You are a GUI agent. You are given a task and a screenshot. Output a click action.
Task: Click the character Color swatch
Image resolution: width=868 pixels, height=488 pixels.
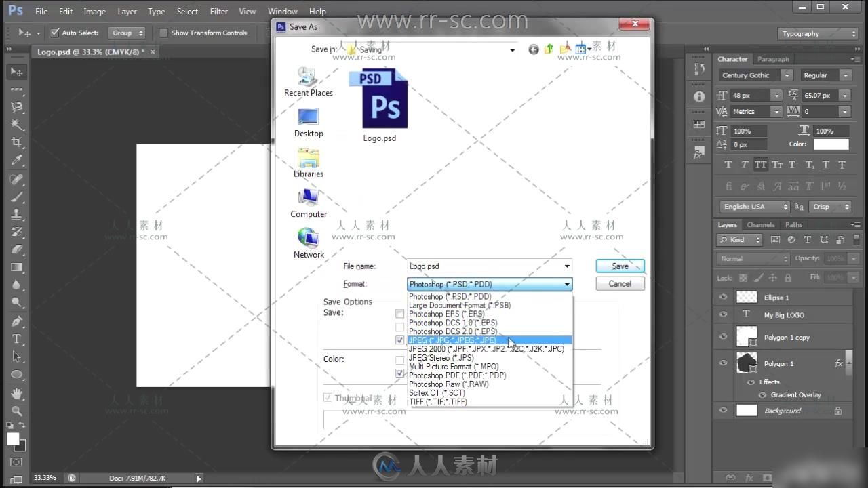click(x=831, y=144)
